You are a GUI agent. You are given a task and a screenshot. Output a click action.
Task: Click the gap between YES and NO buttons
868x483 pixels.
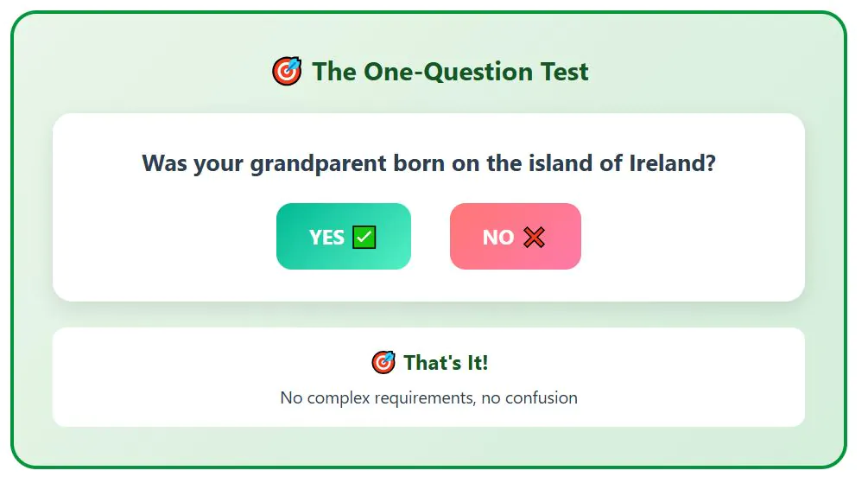tap(430, 237)
